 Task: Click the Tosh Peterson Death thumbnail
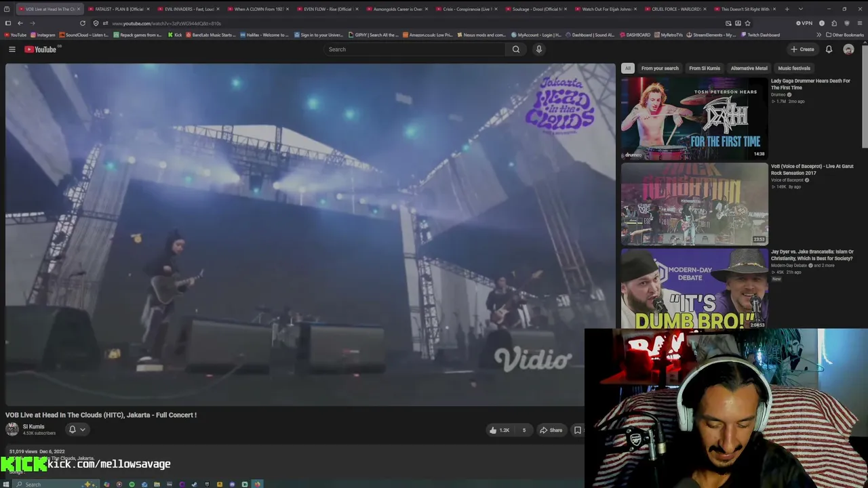694,119
